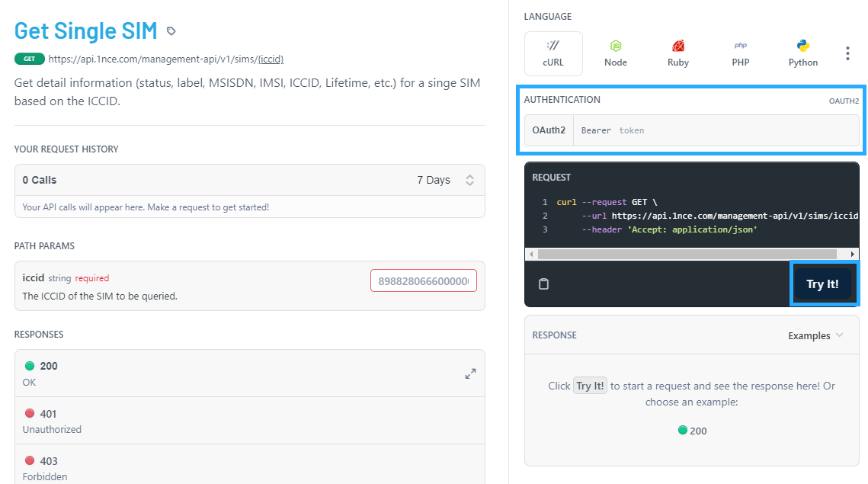Select the 403 Forbidden response row
The height and width of the screenshot is (484, 868).
coord(249,467)
